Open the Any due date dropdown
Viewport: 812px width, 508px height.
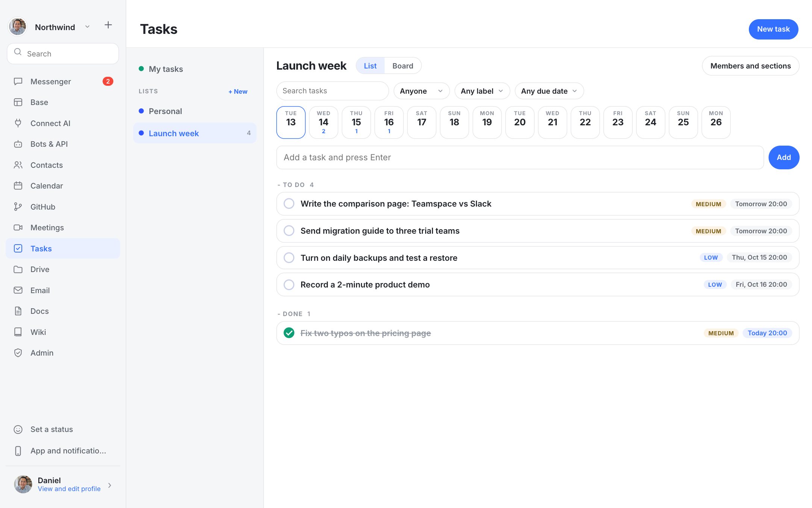point(549,91)
